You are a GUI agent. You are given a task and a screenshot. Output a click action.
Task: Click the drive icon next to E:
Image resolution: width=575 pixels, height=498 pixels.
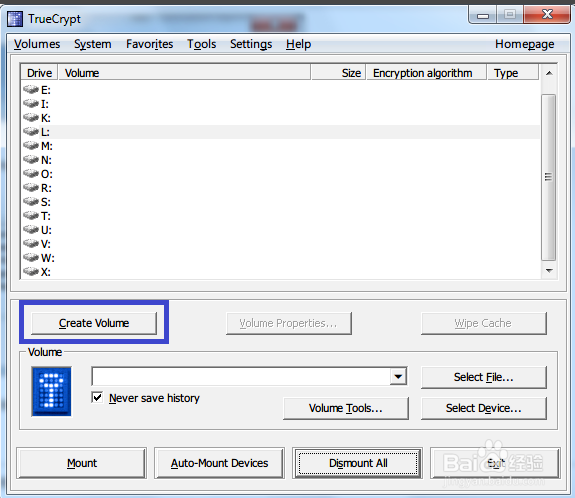pos(31,89)
